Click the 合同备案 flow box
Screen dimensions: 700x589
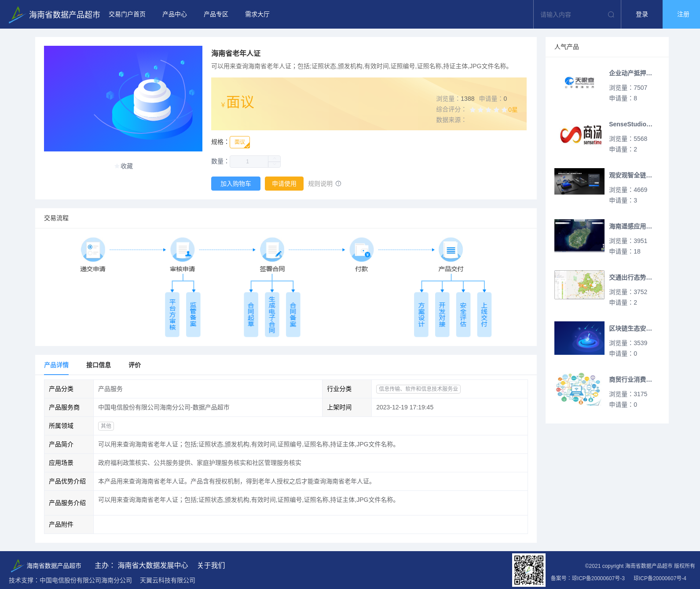point(293,314)
